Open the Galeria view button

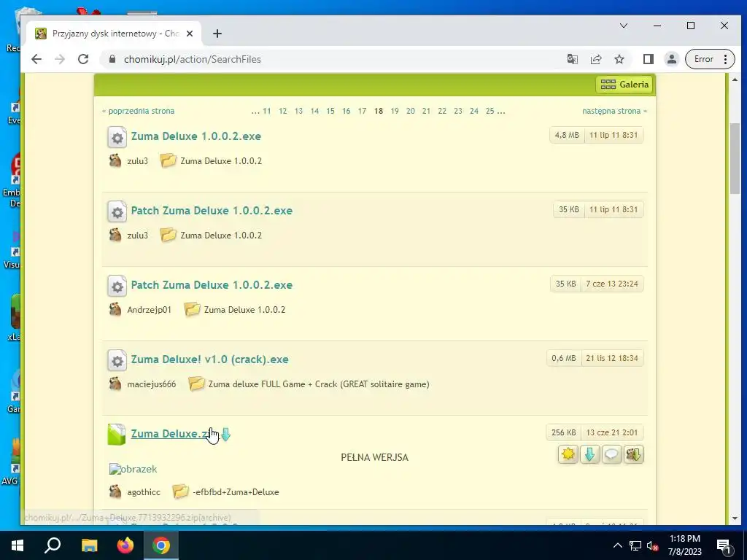624,85
